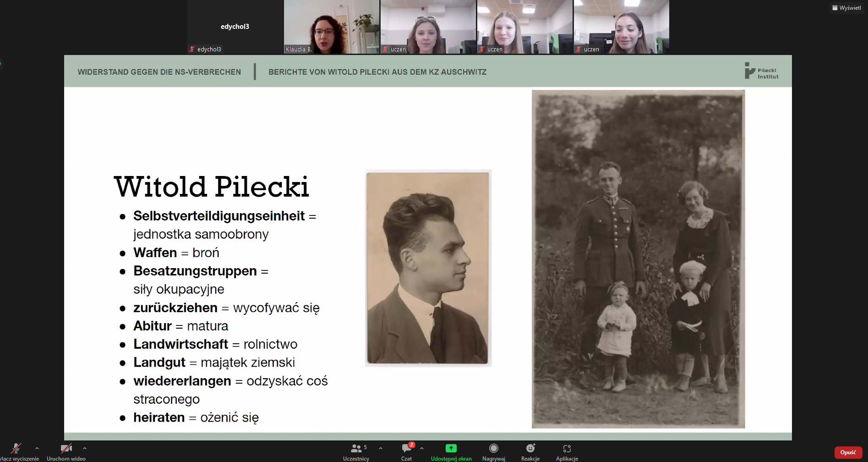Click the family photograph on the slide
Viewport: 868px width, 462px height.
pyautogui.click(x=638, y=259)
